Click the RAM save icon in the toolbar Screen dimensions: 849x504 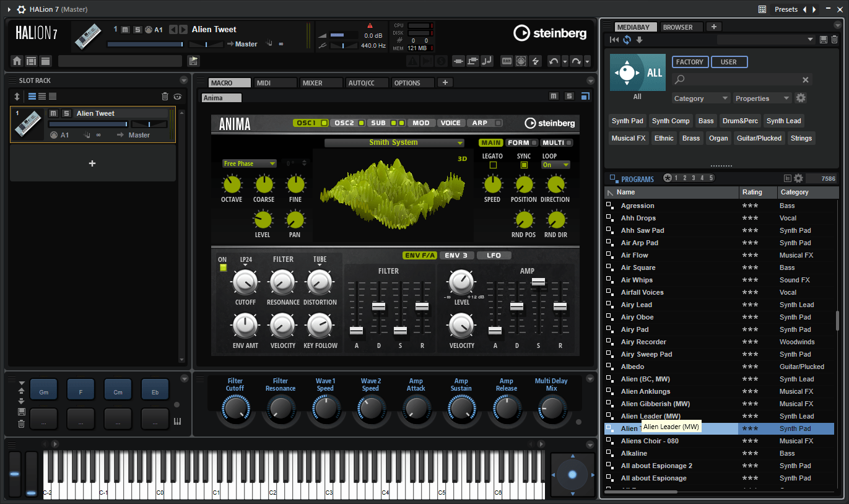507,61
